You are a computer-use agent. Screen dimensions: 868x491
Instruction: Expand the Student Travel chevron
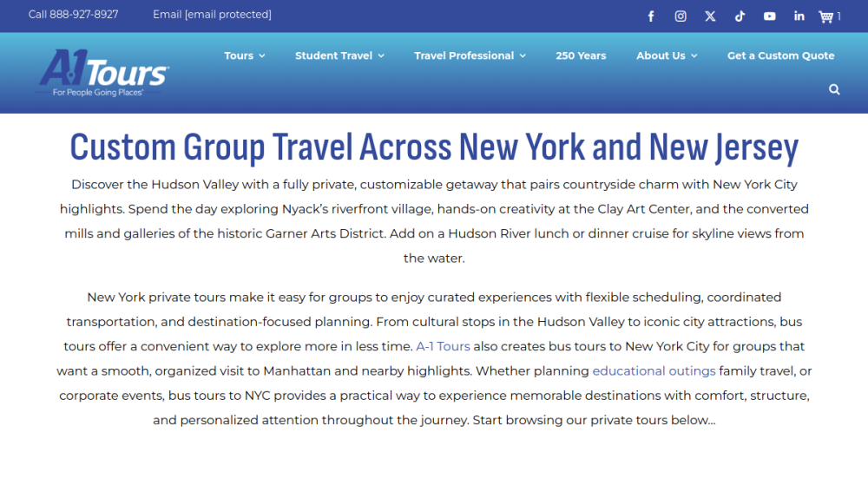tap(381, 56)
